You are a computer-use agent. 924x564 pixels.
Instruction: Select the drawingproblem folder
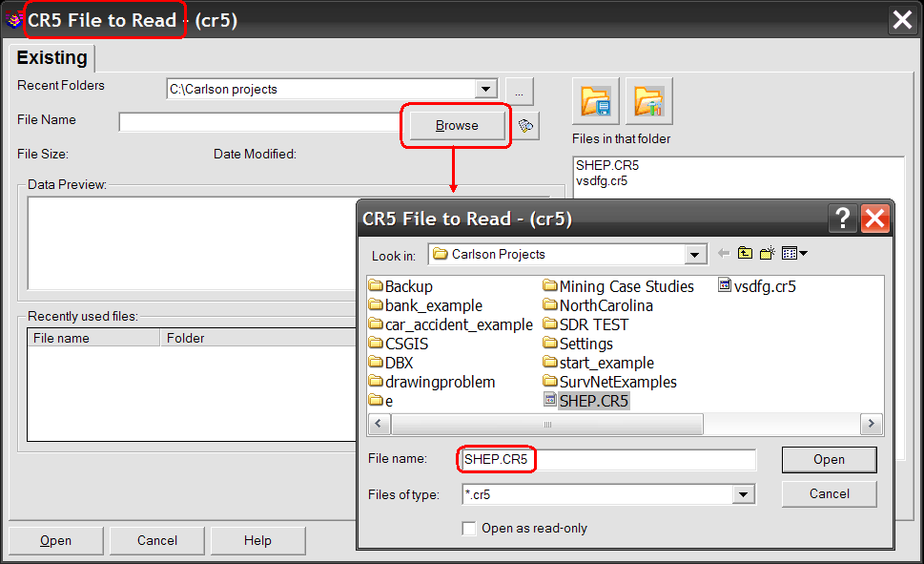pyautogui.click(x=432, y=382)
